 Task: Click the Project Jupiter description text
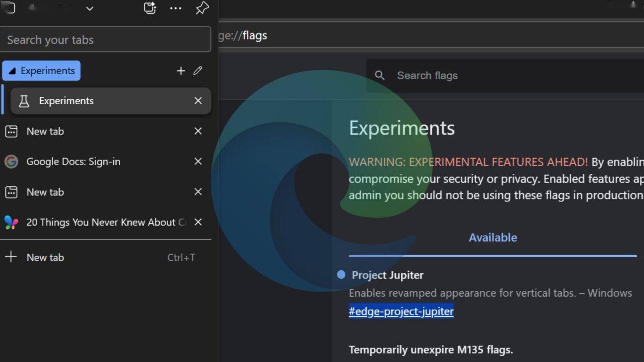(490, 293)
